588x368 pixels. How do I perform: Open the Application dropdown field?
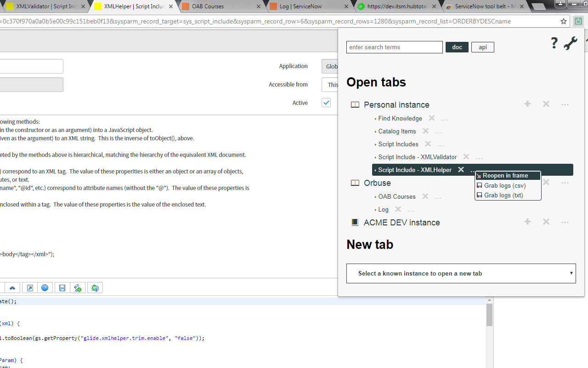click(330, 66)
